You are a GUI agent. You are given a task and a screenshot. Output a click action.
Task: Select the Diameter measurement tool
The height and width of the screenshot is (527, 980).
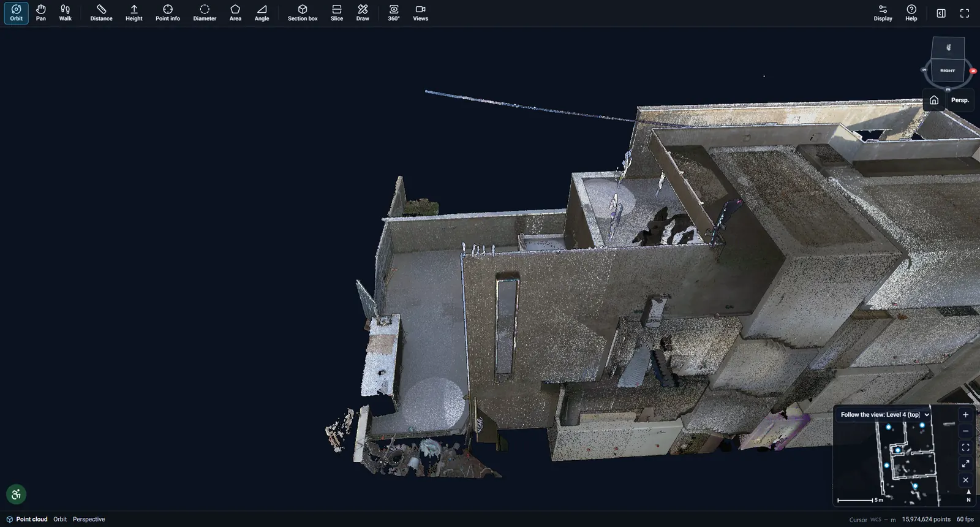click(x=205, y=13)
